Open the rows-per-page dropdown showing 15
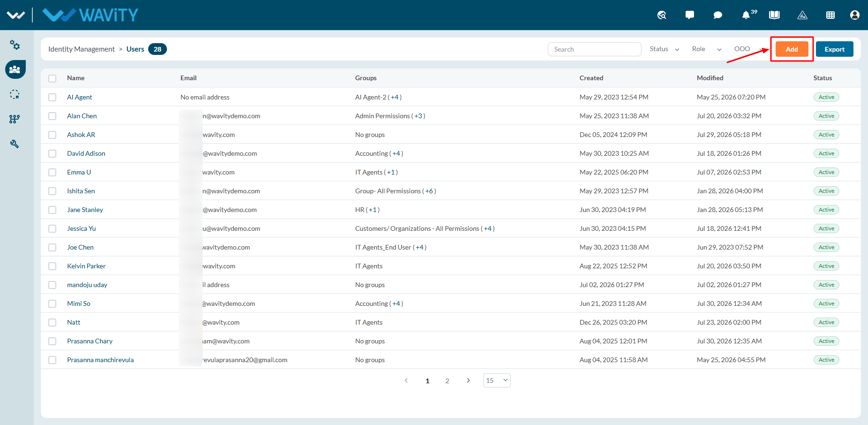 pos(497,380)
